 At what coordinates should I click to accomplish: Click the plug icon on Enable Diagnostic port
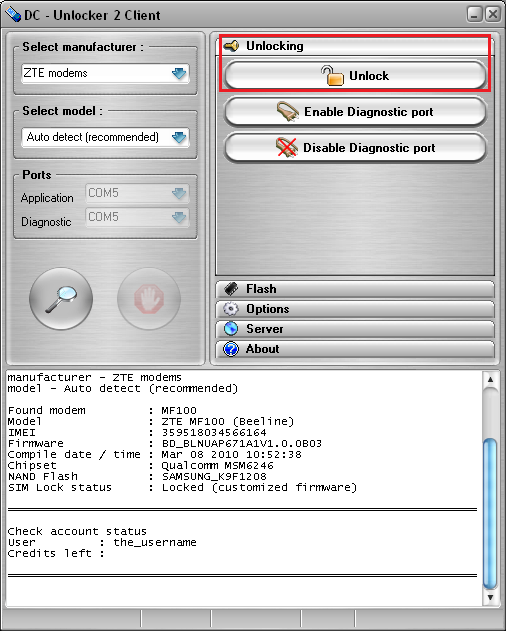288,111
